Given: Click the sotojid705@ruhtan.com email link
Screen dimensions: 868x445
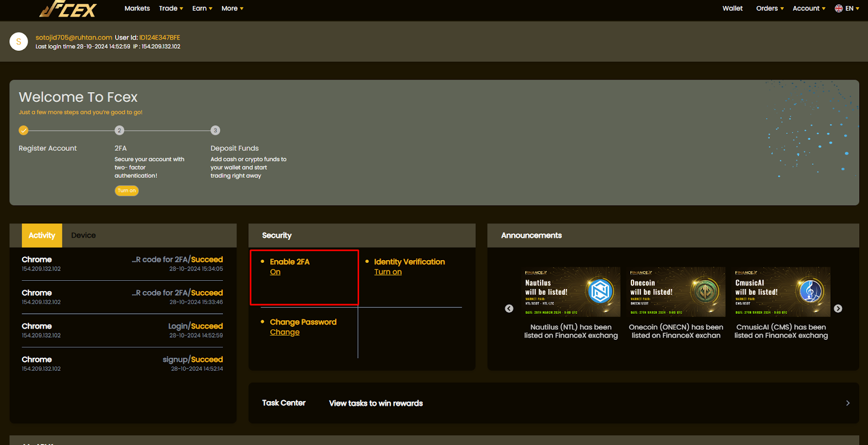Looking at the screenshot, I should click(74, 37).
